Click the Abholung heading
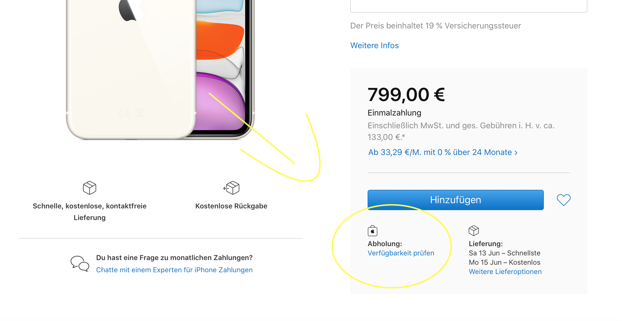 coord(385,244)
